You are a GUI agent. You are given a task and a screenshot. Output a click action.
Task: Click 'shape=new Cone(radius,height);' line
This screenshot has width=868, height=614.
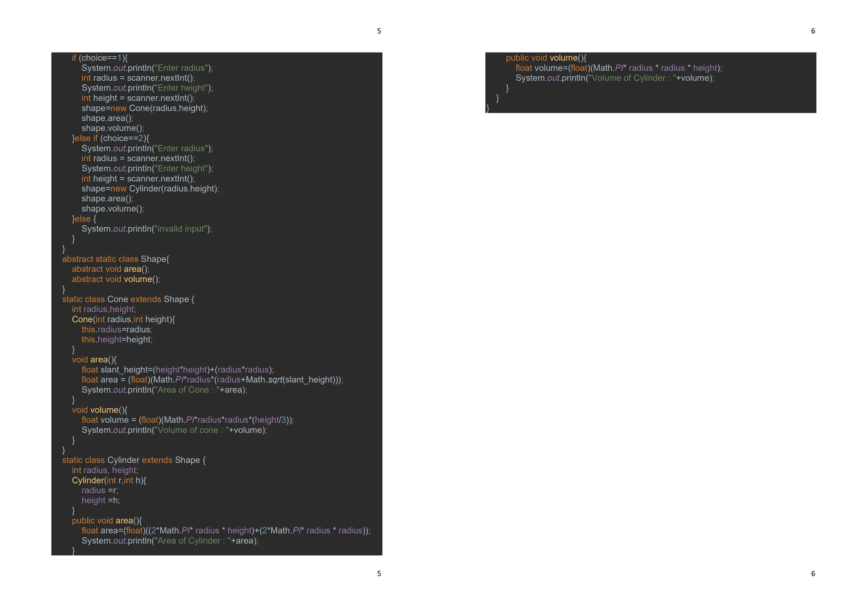pyautogui.click(x=145, y=108)
